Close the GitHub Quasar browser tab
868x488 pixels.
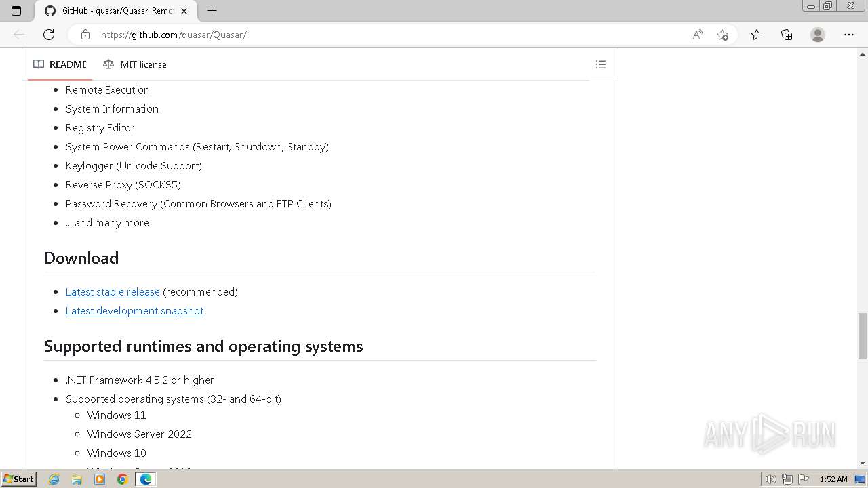(184, 11)
